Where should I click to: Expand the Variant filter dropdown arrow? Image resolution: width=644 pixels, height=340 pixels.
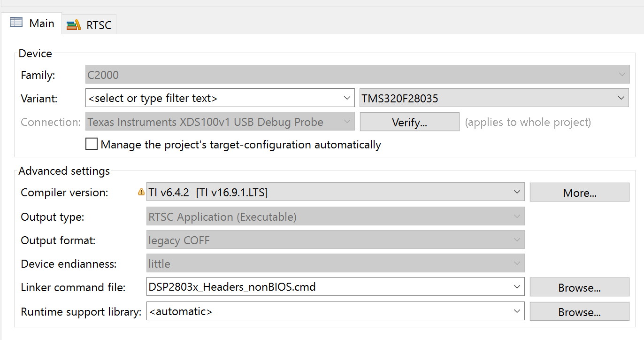(x=347, y=98)
